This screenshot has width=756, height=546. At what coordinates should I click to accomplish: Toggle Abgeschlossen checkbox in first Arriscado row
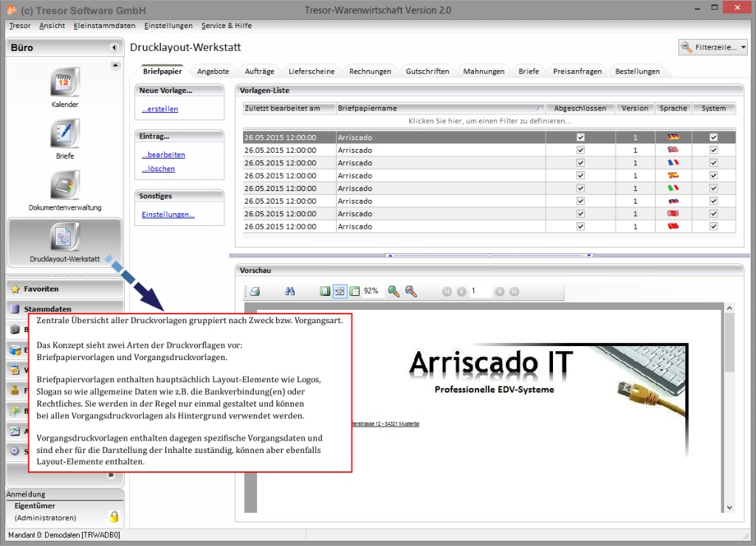[580, 137]
